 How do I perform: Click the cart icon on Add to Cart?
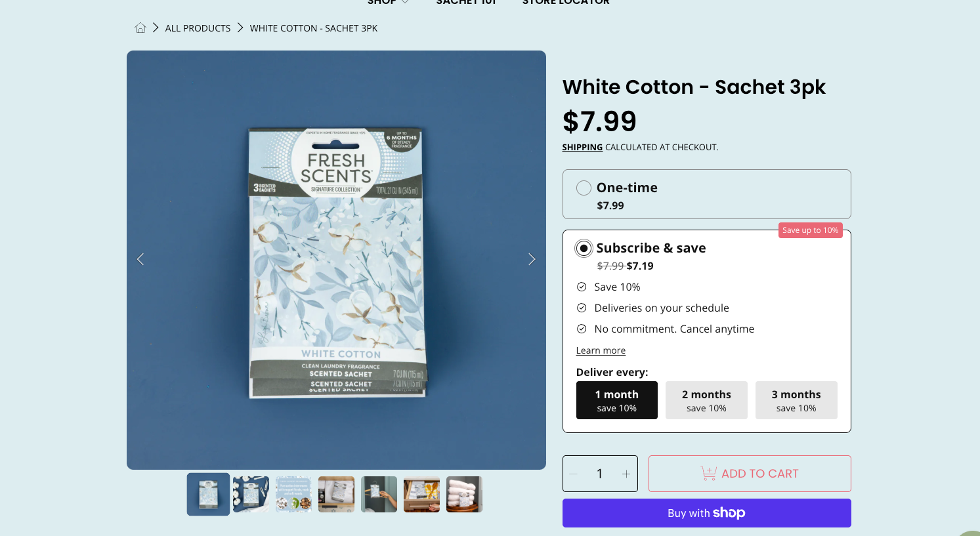click(x=708, y=473)
